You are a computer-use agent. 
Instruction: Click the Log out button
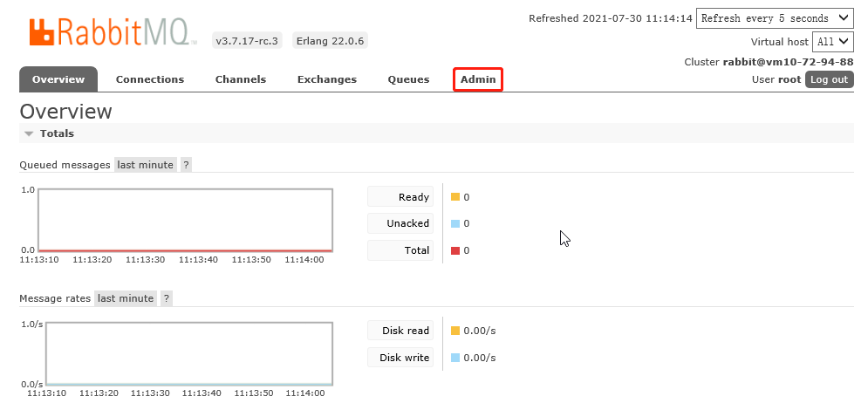pos(828,79)
